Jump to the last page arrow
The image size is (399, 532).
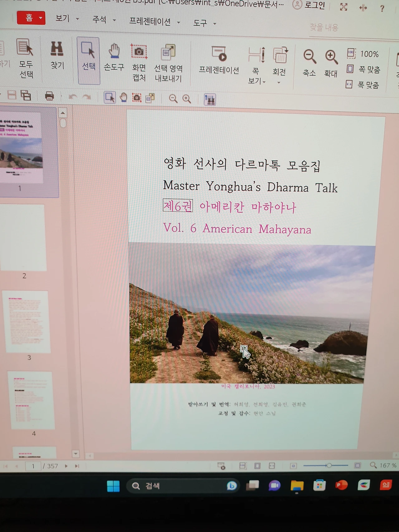click(x=77, y=466)
